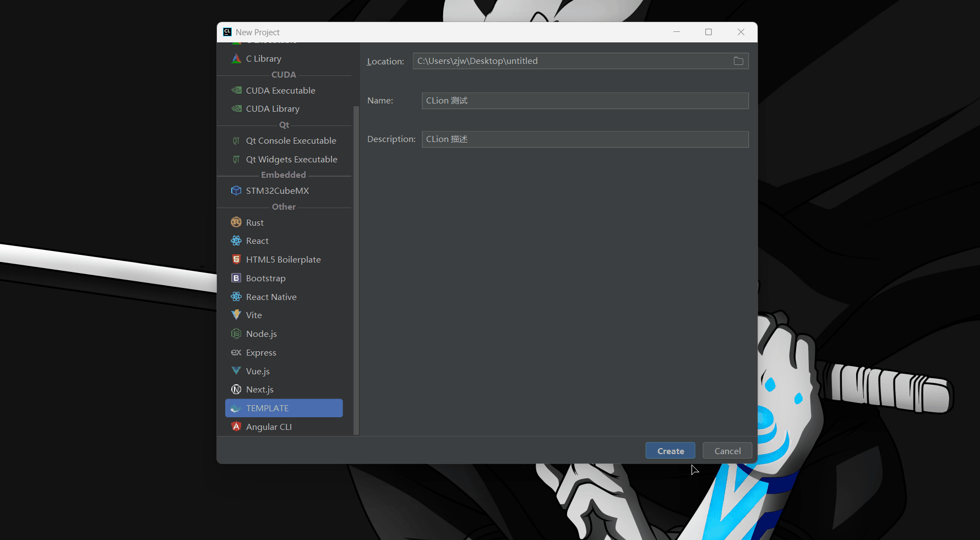Viewport: 980px width, 540px height.
Task: Click the Rust gear icon
Action: pyautogui.click(x=236, y=222)
